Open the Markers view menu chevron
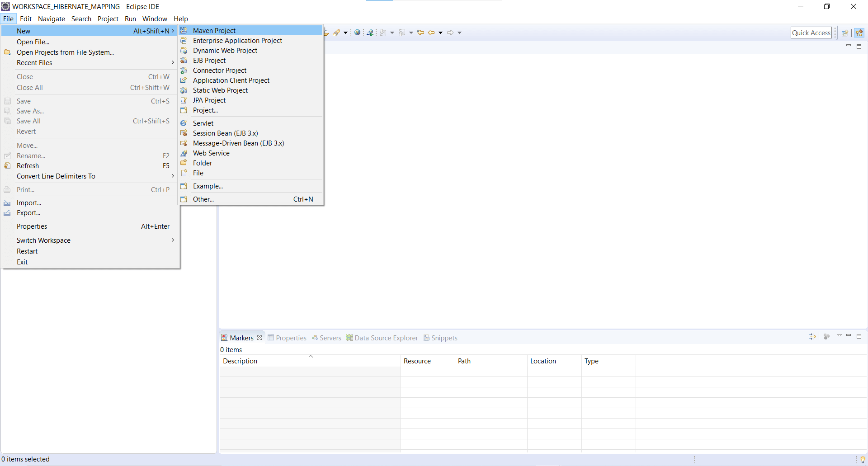 [840, 336]
